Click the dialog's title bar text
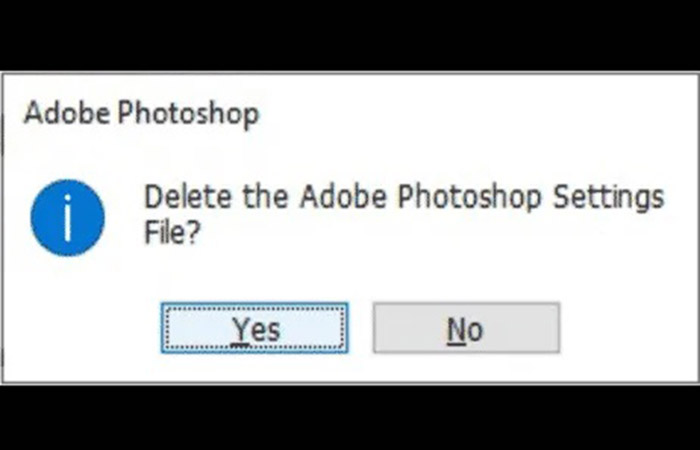Image resolution: width=700 pixels, height=450 pixels. 140,113
